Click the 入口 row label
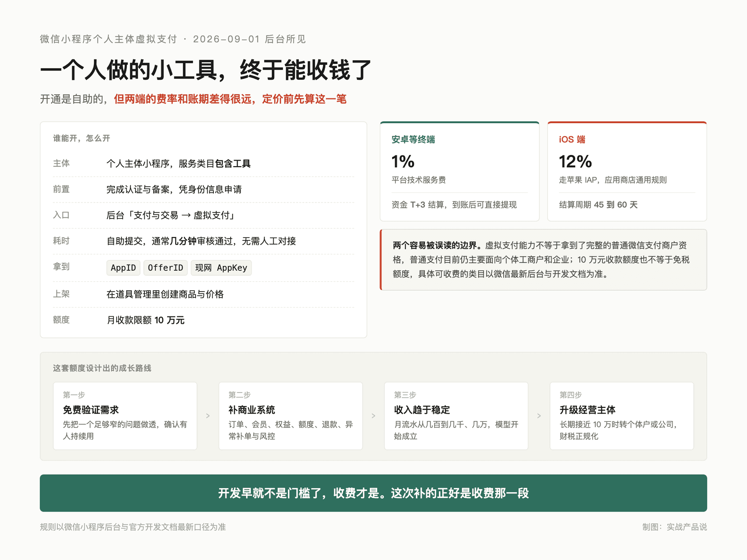747x560 pixels. tap(61, 215)
